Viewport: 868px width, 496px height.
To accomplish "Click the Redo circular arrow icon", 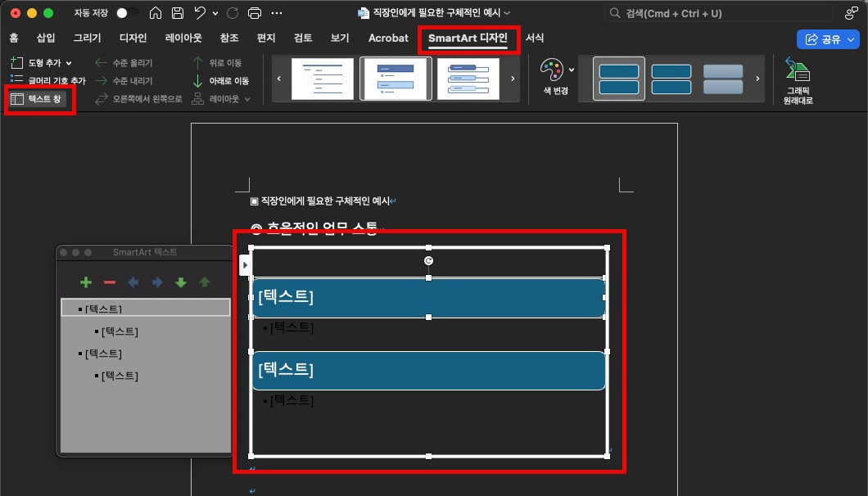I will click(x=233, y=13).
